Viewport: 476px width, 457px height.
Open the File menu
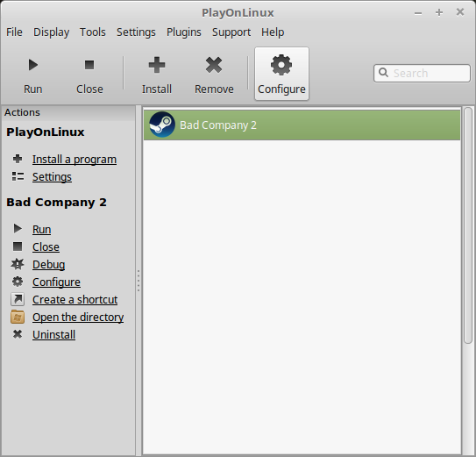(x=14, y=32)
